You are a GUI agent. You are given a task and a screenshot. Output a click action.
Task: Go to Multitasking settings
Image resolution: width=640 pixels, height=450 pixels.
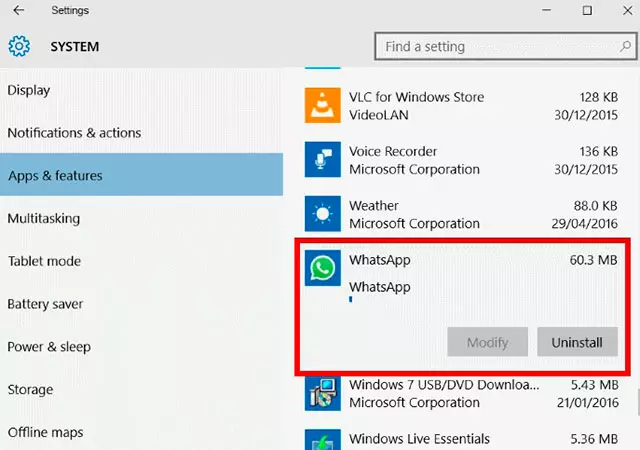[141, 218]
